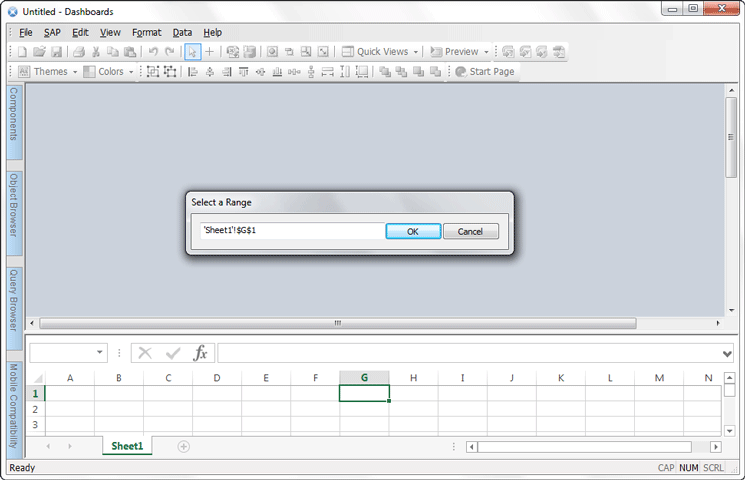This screenshot has height=480, width=745.
Task: Switch to the Sheet1 tab
Action: point(127,446)
